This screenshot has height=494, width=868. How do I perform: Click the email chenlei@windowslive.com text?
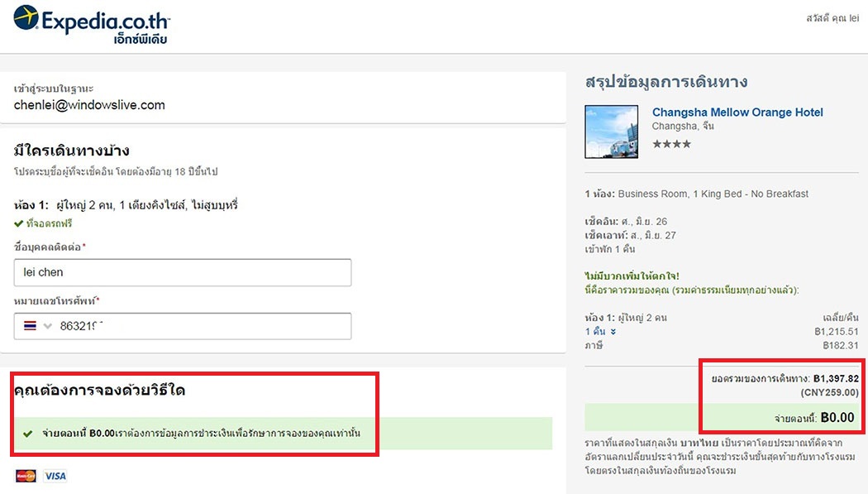click(89, 105)
